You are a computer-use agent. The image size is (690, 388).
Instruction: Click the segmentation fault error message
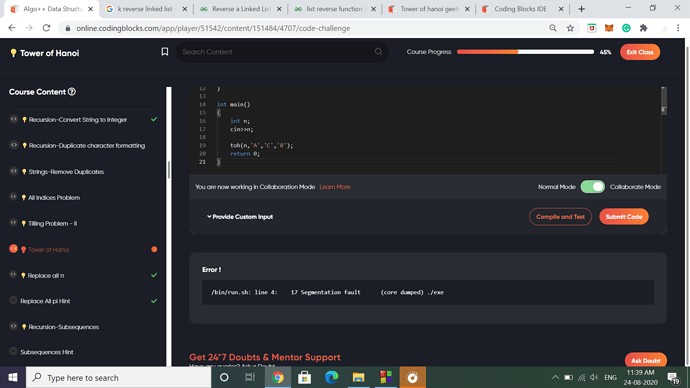click(x=327, y=292)
